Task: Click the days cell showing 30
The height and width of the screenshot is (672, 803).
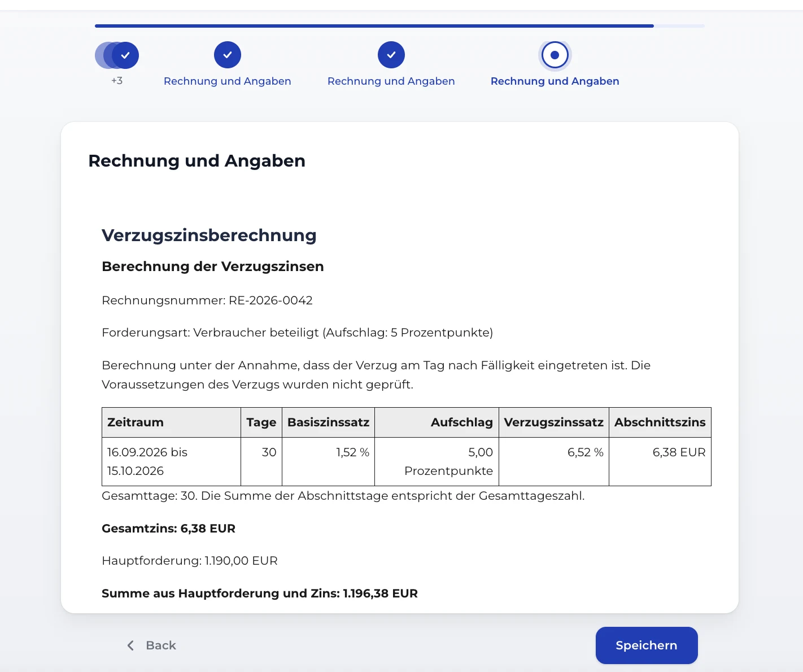Action: (261, 461)
